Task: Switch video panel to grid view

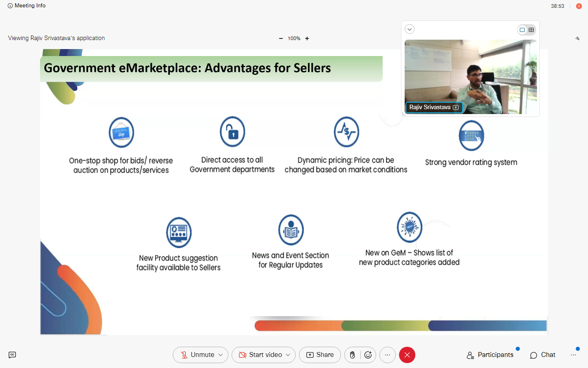Action: (x=531, y=30)
